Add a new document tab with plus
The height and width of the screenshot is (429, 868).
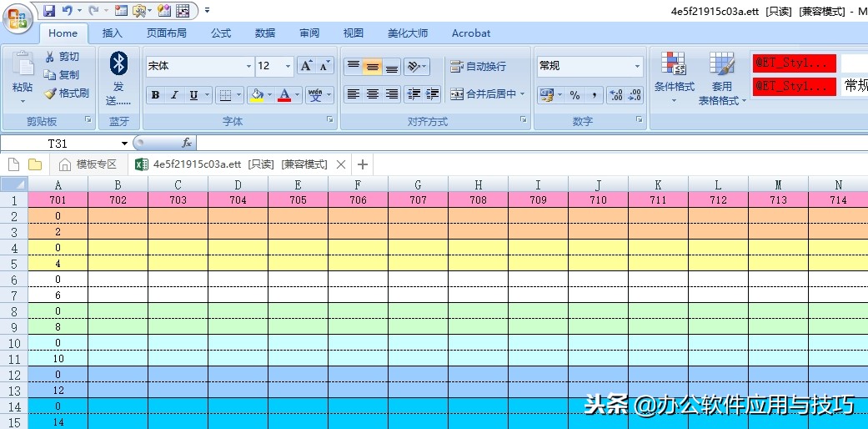click(363, 164)
